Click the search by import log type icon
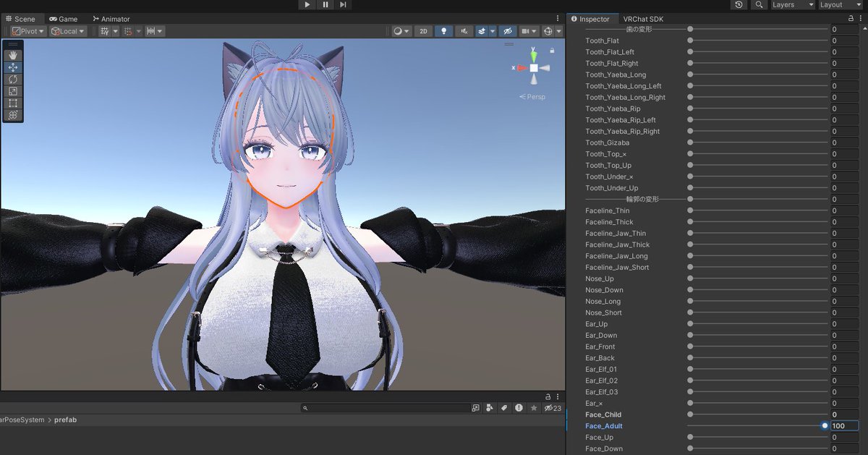 click(x=519, y=408)
